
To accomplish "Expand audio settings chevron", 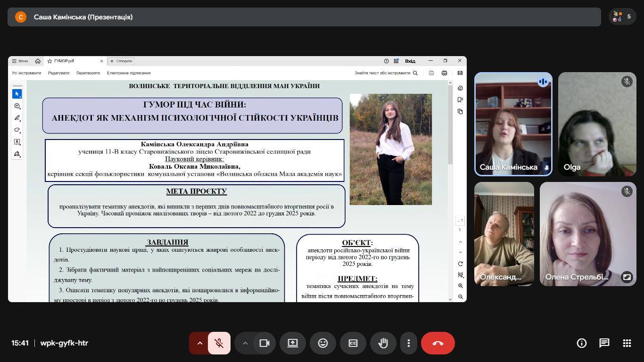I will (199, 343).
